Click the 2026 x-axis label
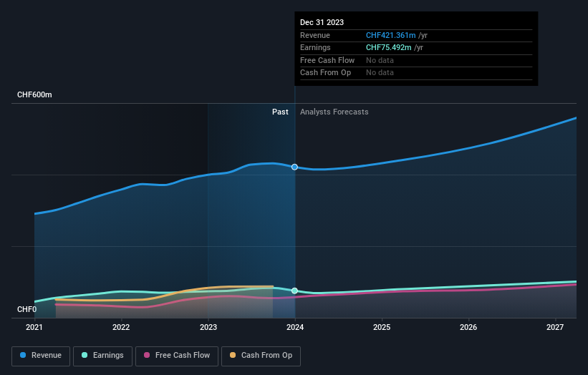The image size is (588, 375). point(468,327)
